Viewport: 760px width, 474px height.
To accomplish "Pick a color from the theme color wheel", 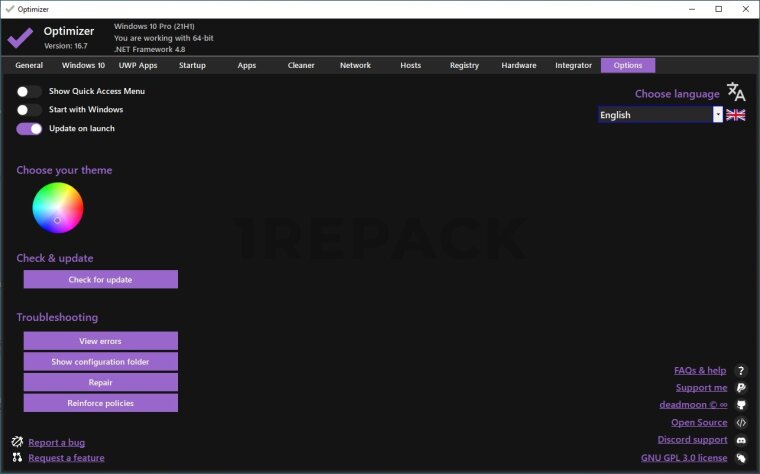I will [x=58, y=207].
